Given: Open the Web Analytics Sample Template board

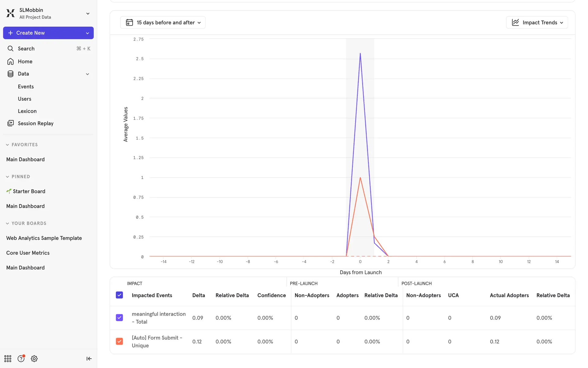Looking at the screenshot, I should tap(44, 238).
